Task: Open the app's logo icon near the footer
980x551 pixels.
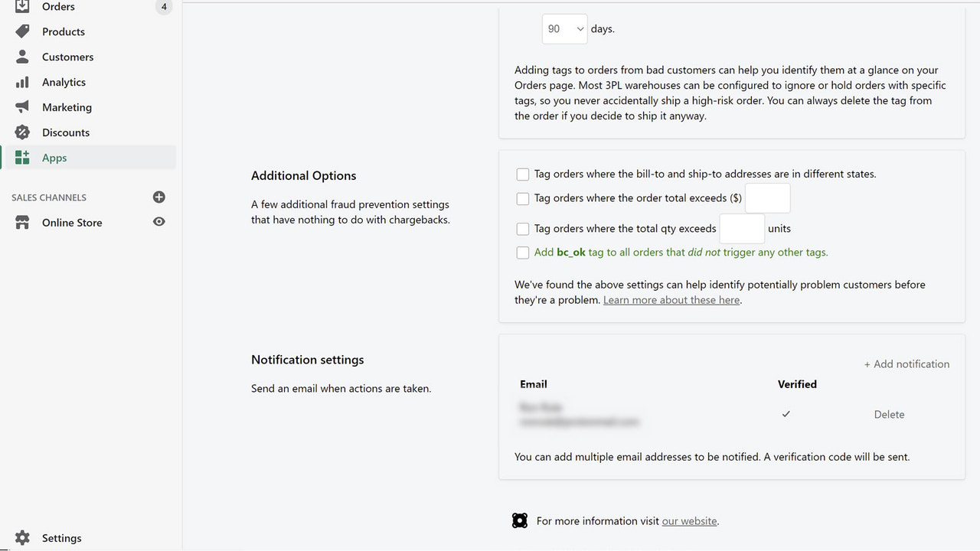Action: coord(520,520)
